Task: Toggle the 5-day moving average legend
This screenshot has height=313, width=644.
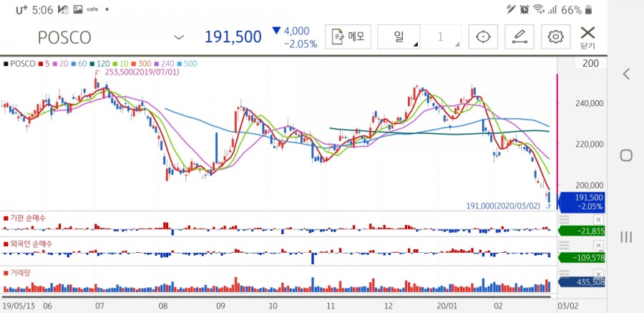Action: point(44,64)
